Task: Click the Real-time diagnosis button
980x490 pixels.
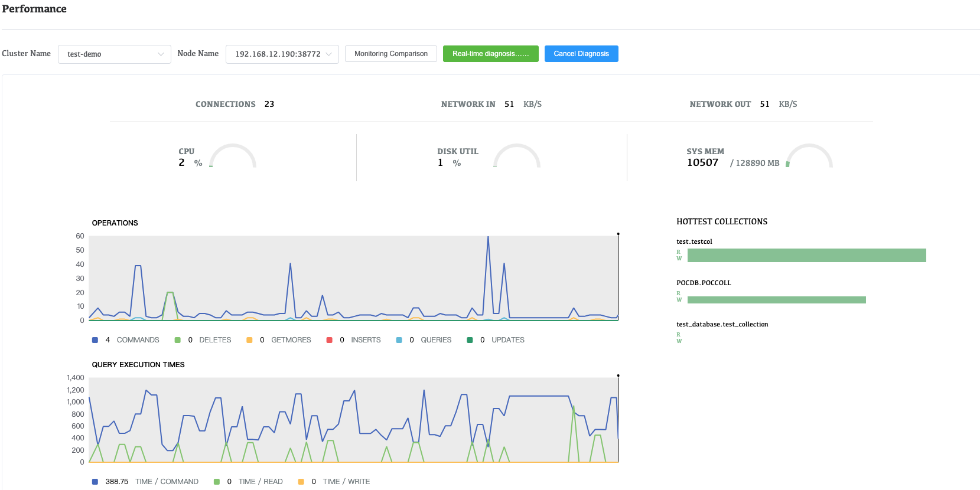Action: [491, 54]
